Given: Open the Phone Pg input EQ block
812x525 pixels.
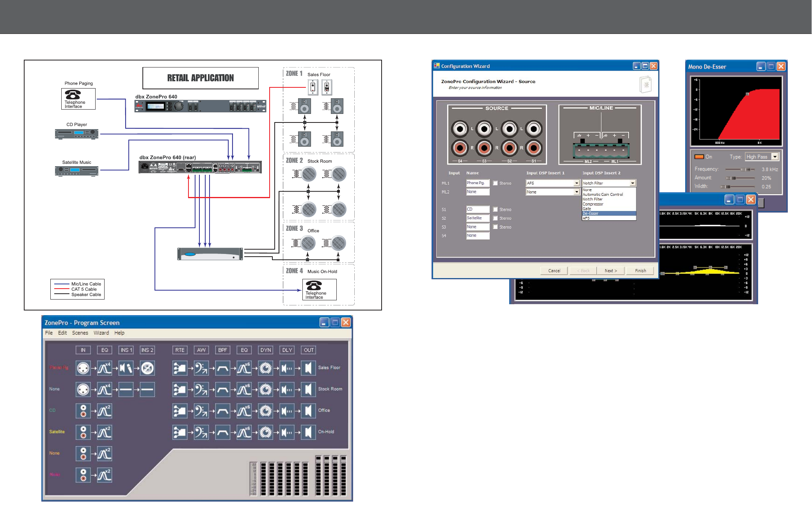Looking at the screenshot, I should click(105, 368).
